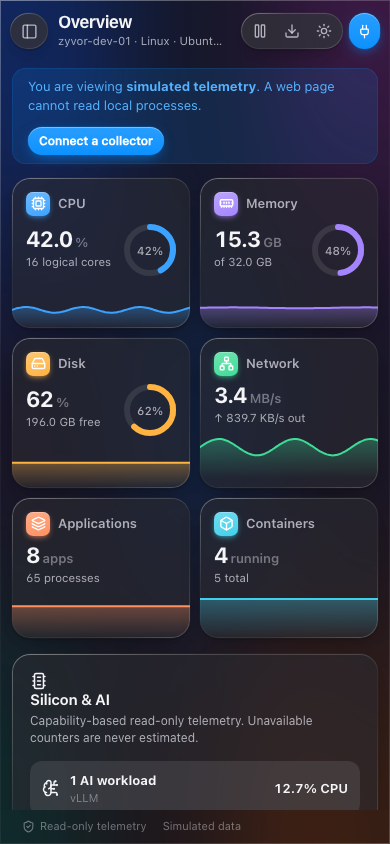Click the 15.3 GB memory value
The image size is (390, 844).
click(x=249, y=240)
